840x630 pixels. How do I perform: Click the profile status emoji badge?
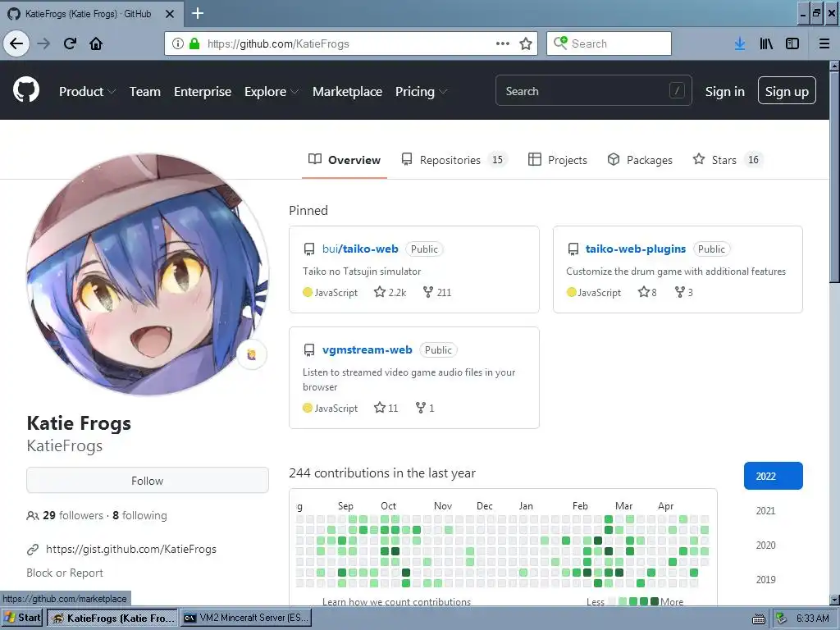[x=252, y=354]
